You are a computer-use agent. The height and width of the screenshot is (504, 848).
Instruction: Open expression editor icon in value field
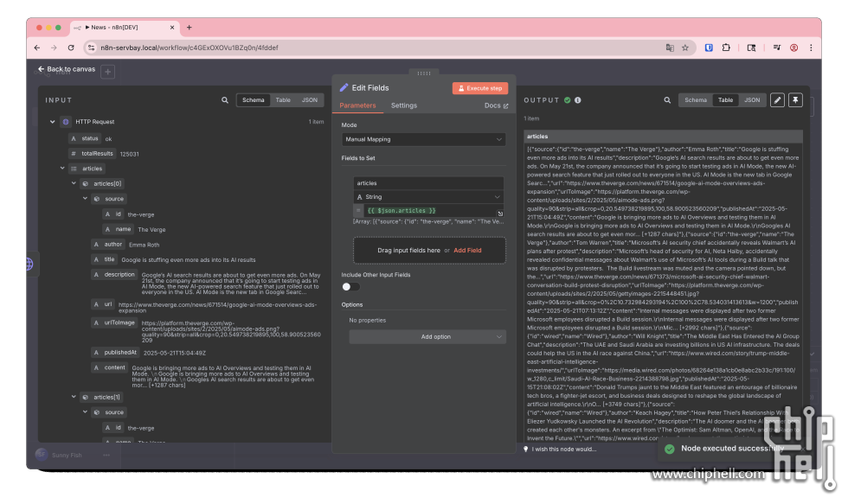pyautogui.click(x=500, y=214)
